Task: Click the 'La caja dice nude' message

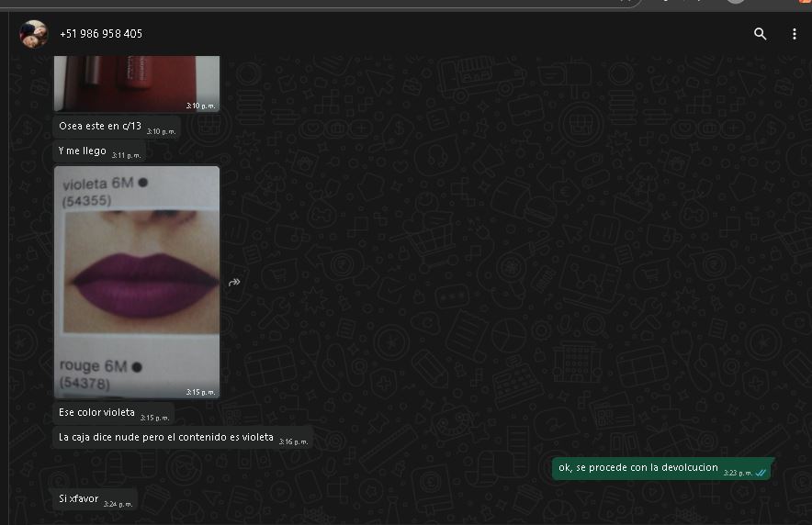Action: 166,438
